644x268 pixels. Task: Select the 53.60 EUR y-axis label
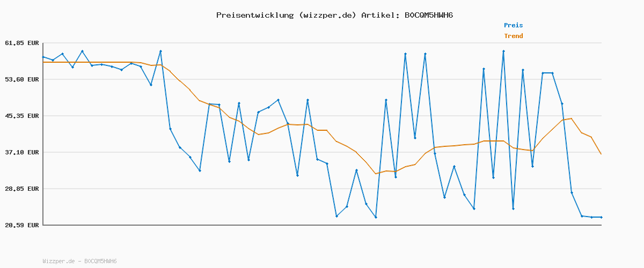point(22,79)
